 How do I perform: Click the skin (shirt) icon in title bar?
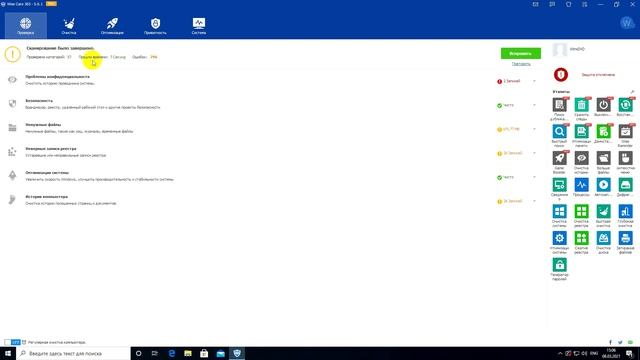[x=569, y=4]
